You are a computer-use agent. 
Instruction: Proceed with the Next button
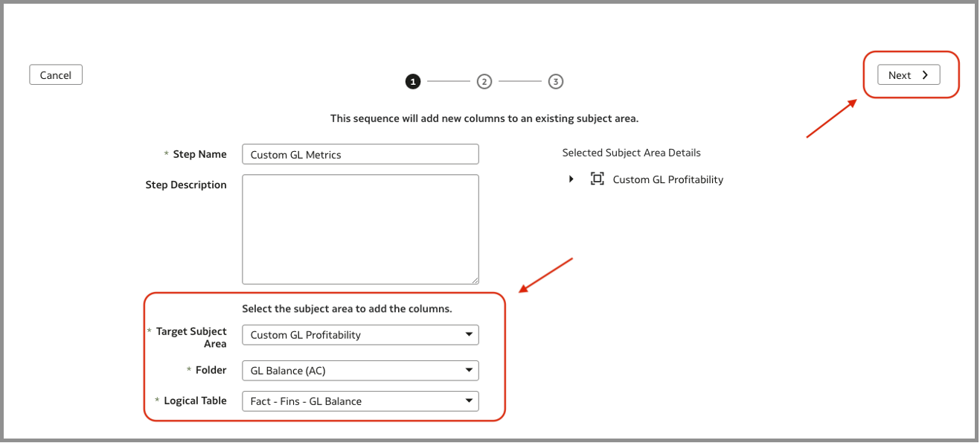[908, 75]
